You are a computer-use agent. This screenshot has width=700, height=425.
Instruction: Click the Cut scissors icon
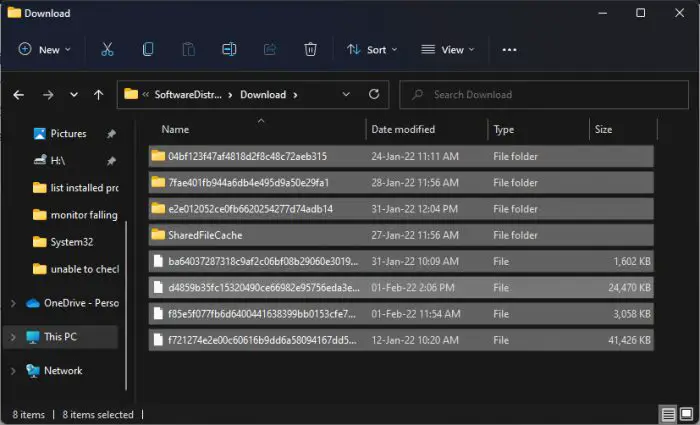(x=107, y=49)
